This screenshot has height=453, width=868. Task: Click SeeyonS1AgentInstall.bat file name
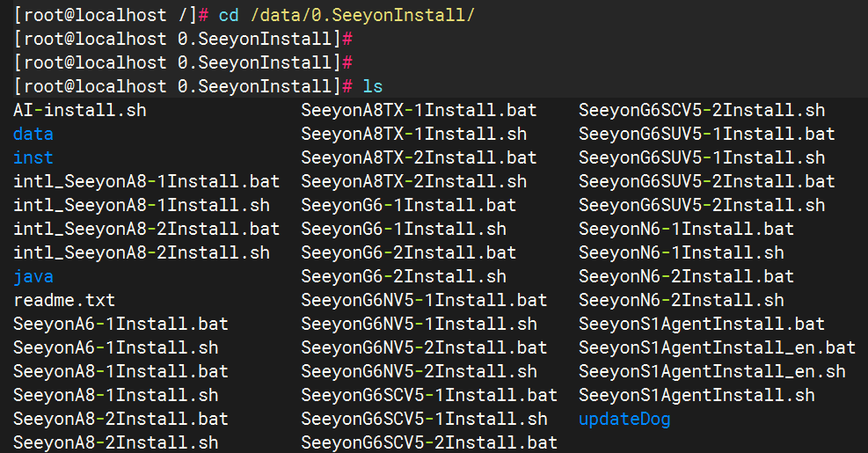[x=702, y=325]
